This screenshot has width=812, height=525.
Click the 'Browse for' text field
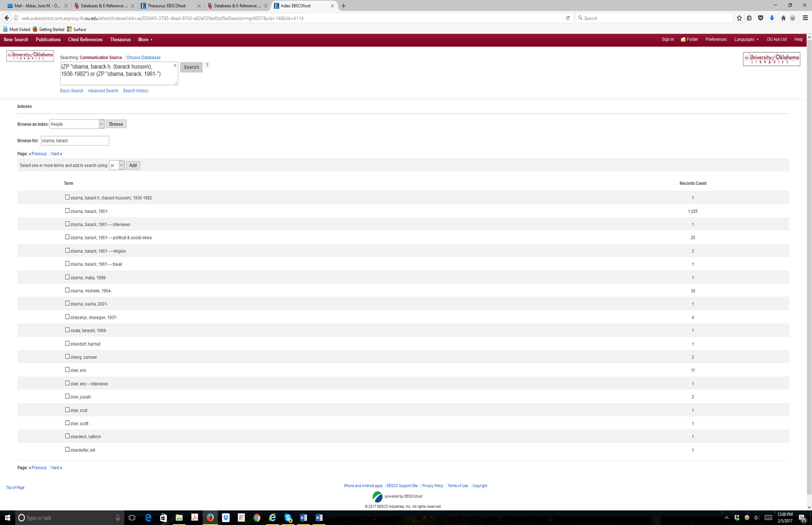point(75,141)
